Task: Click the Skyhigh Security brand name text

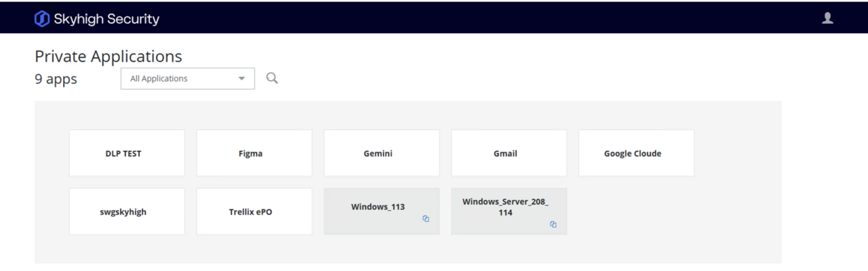Action: pos(106,19)
